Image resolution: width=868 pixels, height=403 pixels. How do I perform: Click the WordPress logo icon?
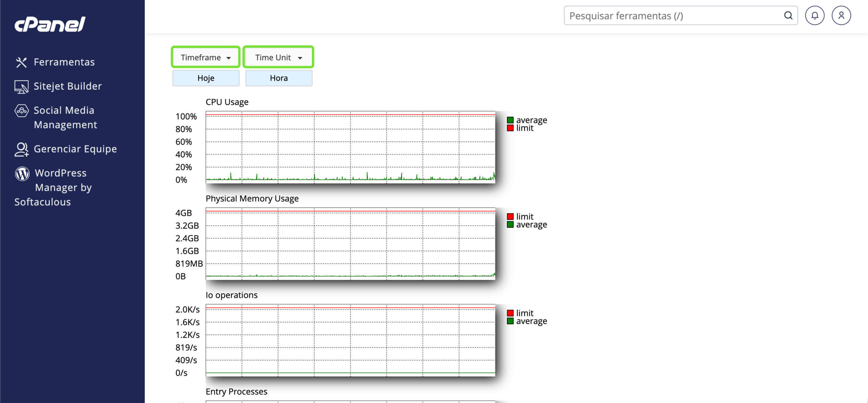click(x=22, y=174)
